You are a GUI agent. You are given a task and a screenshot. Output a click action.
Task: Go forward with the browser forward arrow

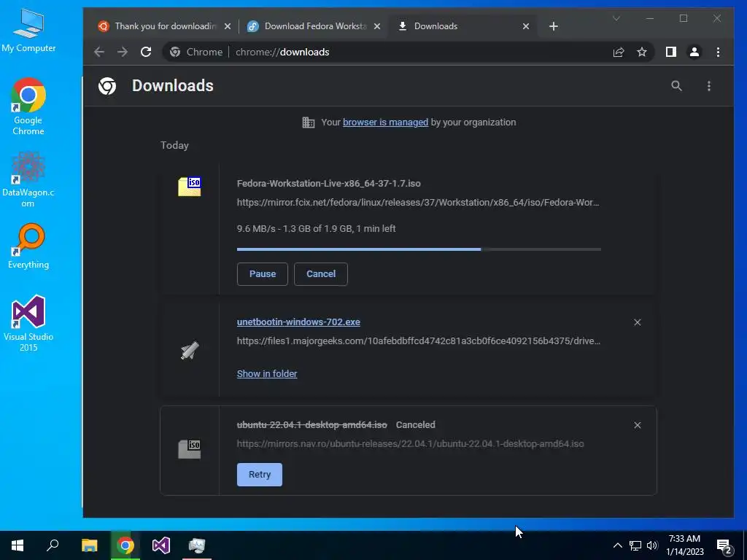tap(123, 52)
